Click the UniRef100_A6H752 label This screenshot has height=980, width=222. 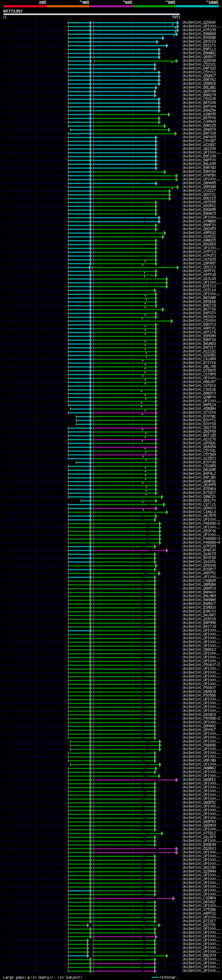click(199, 573)
